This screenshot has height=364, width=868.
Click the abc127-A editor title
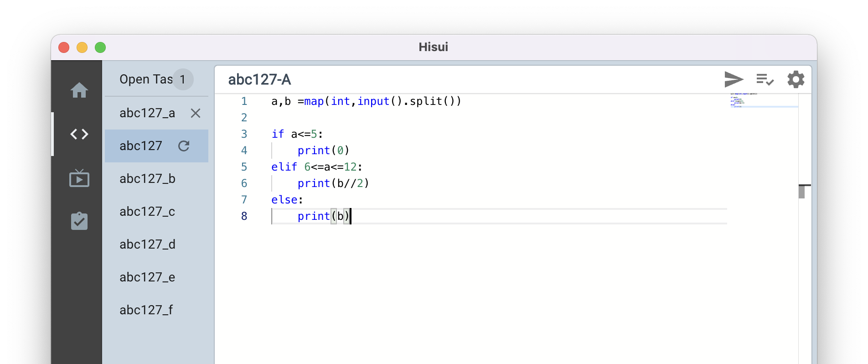click(x=259, y=80)
